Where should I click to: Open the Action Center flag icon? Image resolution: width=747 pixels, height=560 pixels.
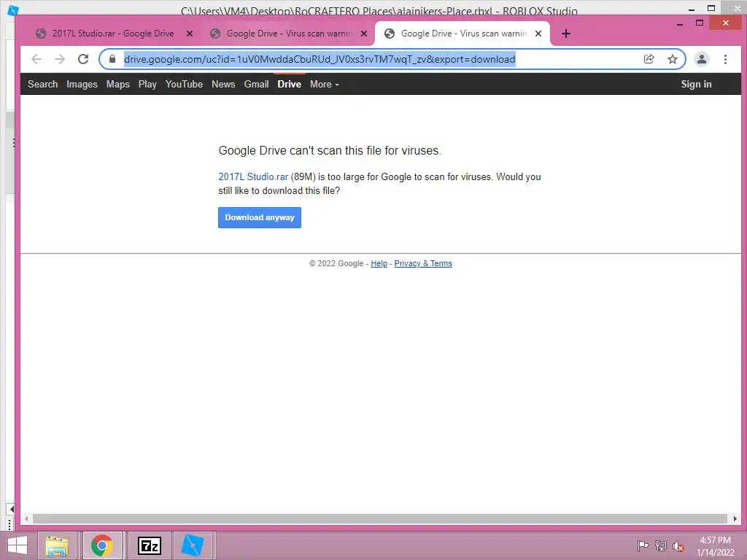point(643,545)
